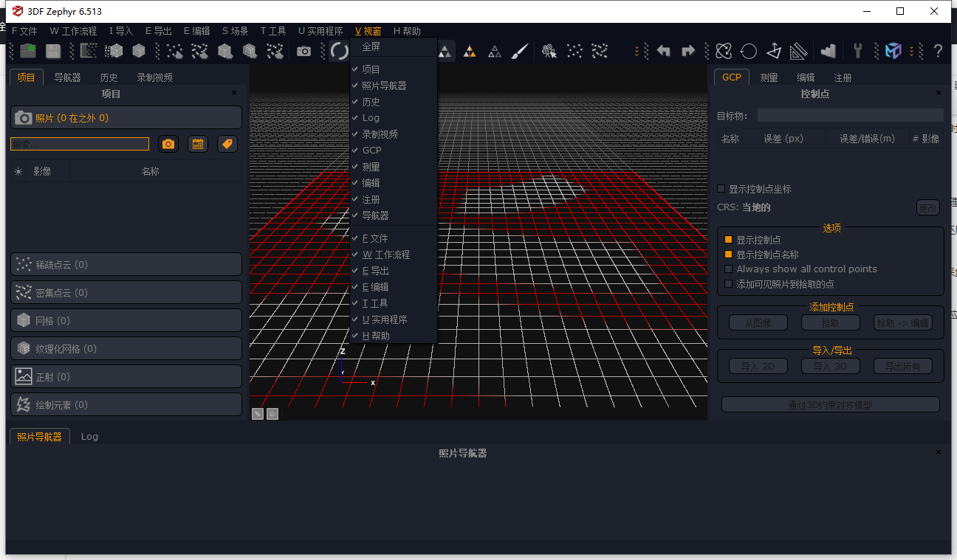This screenshot has width=957, height=560.
Task: Enable Always show all control points
Action: click(x=729, y=269)
